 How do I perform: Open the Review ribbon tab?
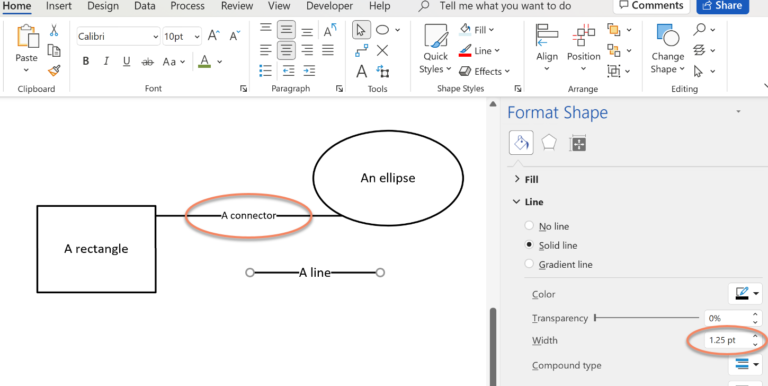(237, 6)
